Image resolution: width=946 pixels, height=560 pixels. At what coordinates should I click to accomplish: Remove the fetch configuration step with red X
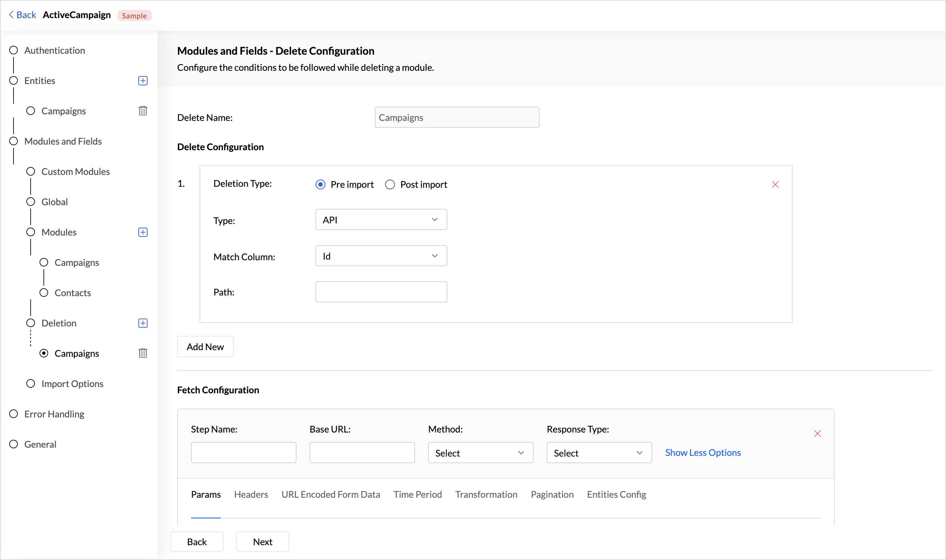click(x=817, y=434)
